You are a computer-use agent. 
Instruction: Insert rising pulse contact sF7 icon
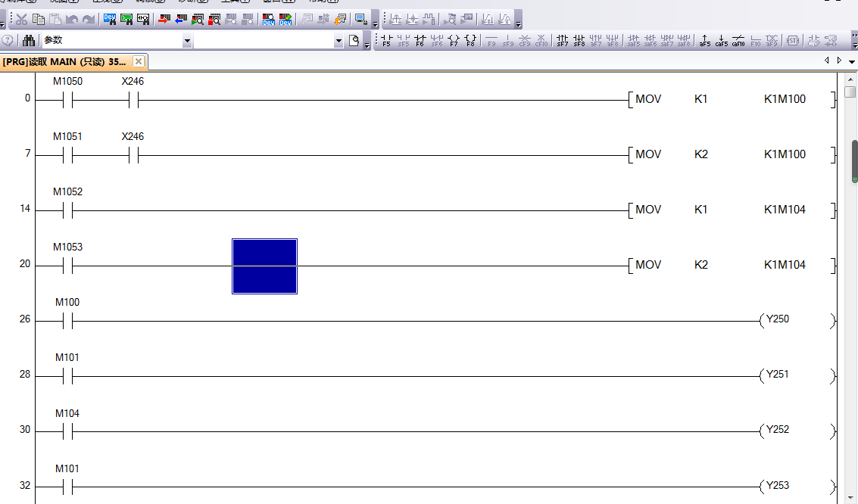click(x=562, y=41)
